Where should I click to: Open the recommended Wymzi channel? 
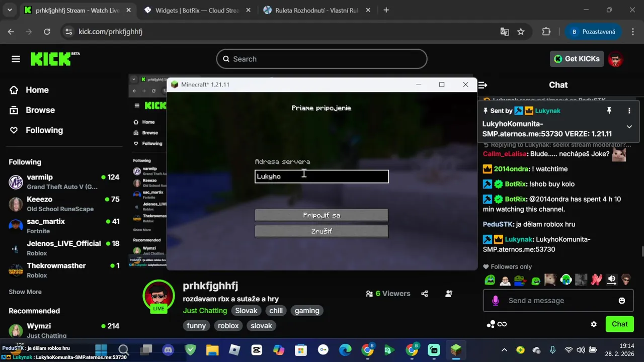click(64, 330)
